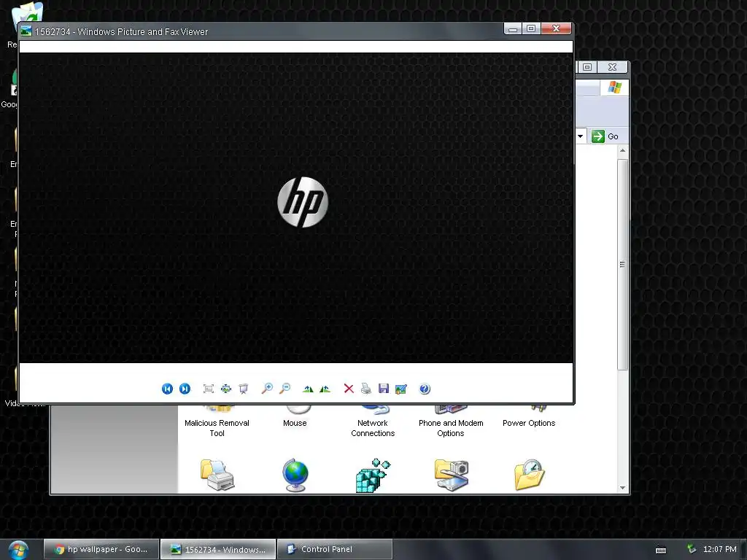747x560 pixels.
Task: Open the picture for editing
Action: [401, 389]
